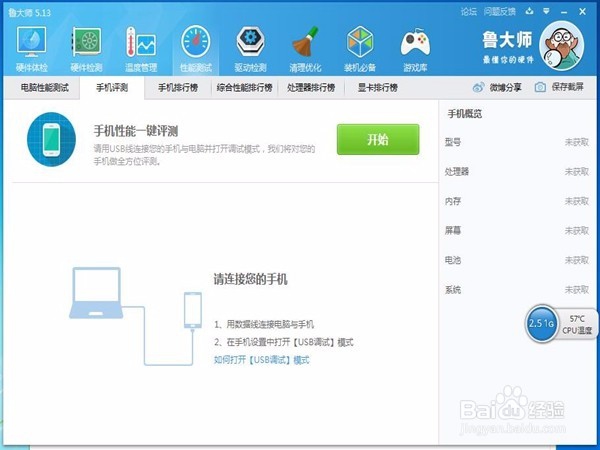The height and width of the screenshot is (450, 600).
Task: Click the 2.51G floating memory ball
Action: click(541, 324)
